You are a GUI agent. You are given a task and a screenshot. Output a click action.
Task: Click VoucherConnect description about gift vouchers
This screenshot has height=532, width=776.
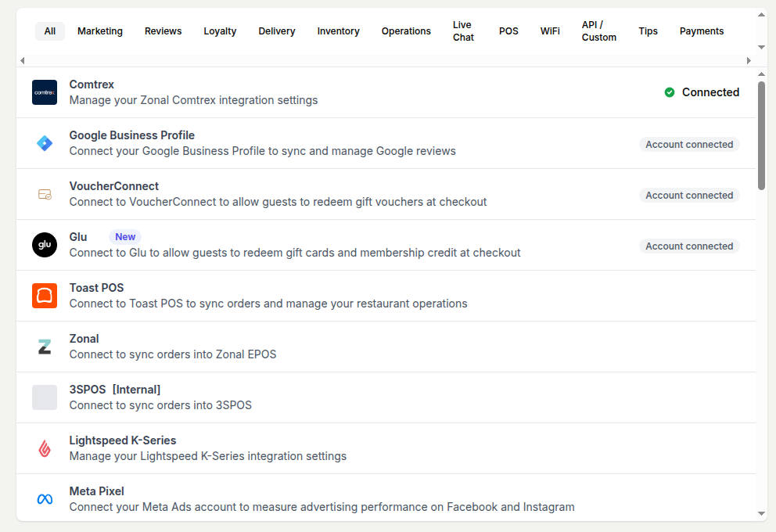point(278,203)
